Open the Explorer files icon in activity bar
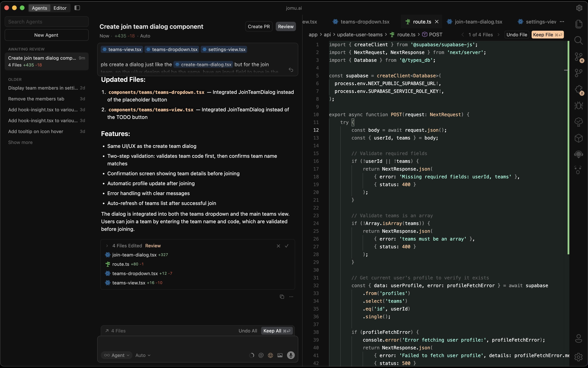This screenshot has height=368, width=588. click(579, 24)
